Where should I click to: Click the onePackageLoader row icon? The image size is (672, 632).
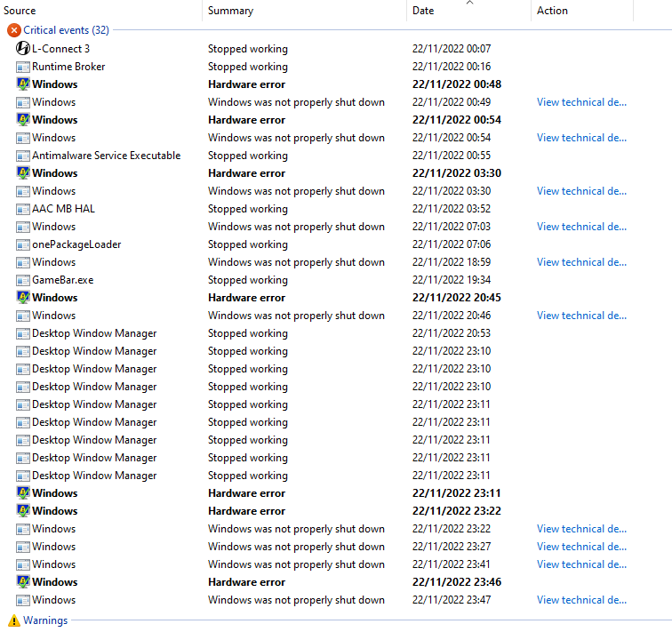[23, 244]
